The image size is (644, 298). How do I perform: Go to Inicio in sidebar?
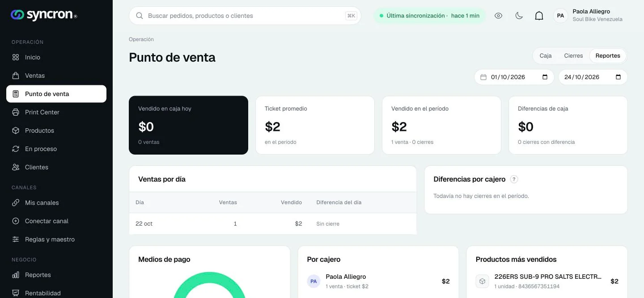56,57
